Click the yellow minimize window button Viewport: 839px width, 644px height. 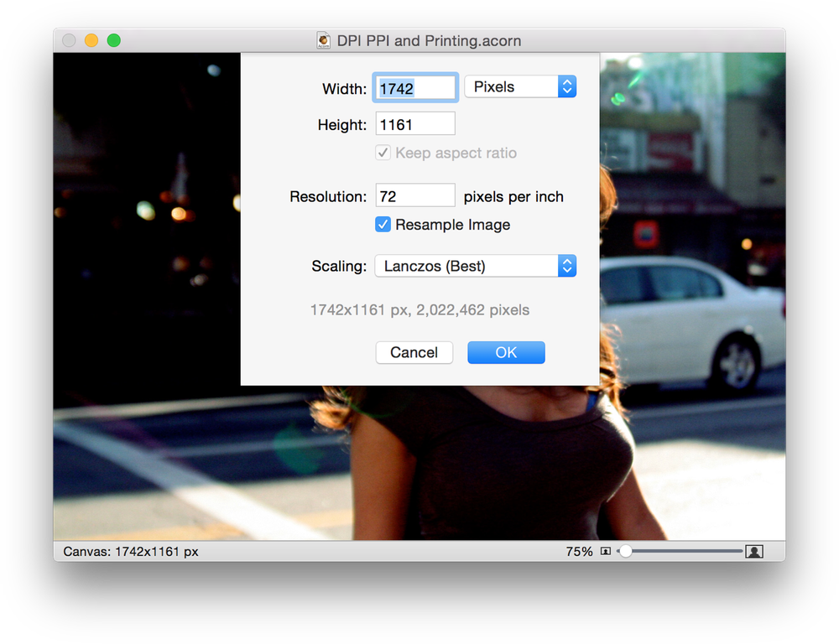tap(91, 40)
